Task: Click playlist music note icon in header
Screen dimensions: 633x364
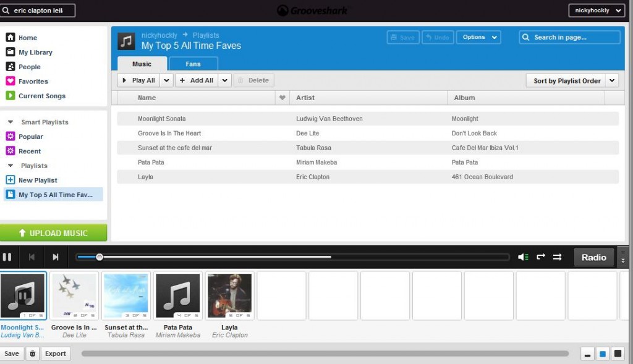Action: (x=126, y=41)
